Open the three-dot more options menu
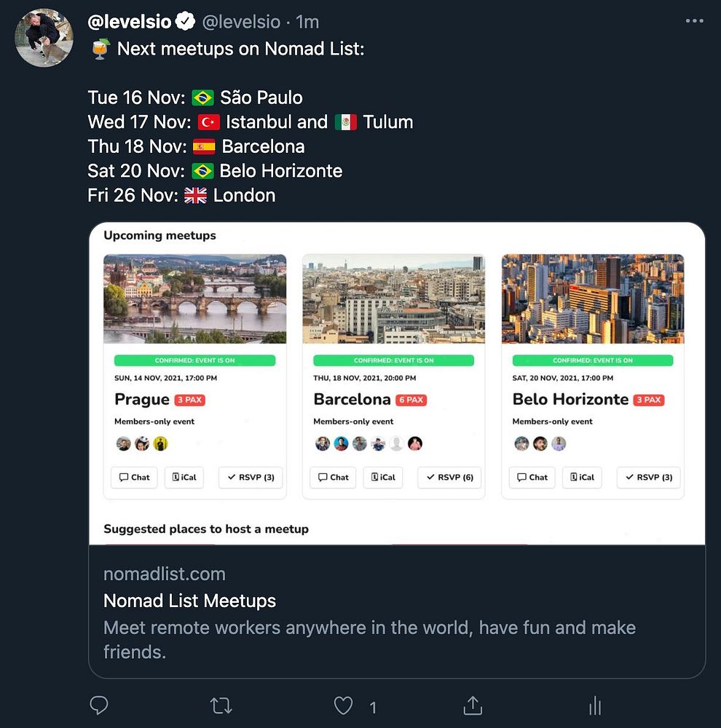Viewport: 721px width, 728px height. (695, 21)
